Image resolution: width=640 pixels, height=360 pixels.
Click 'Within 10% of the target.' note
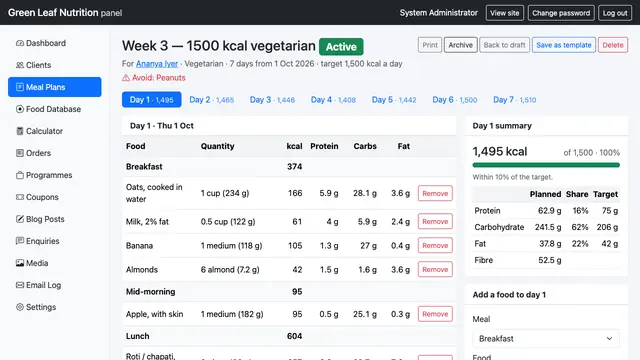pos(512,177)
